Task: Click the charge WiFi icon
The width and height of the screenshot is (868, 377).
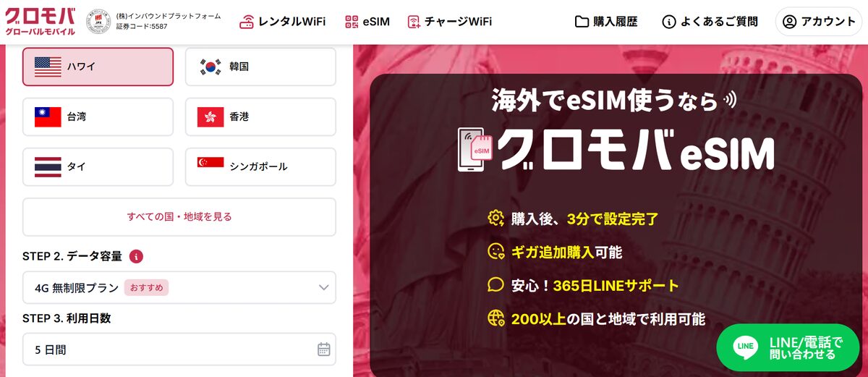Action: tap(414, 22)
